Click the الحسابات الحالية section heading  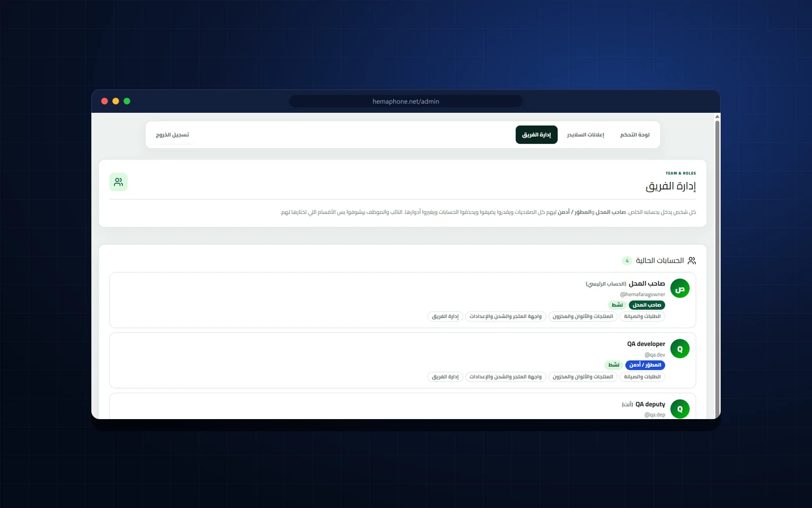pyautogui.click(x=660, y=261)
